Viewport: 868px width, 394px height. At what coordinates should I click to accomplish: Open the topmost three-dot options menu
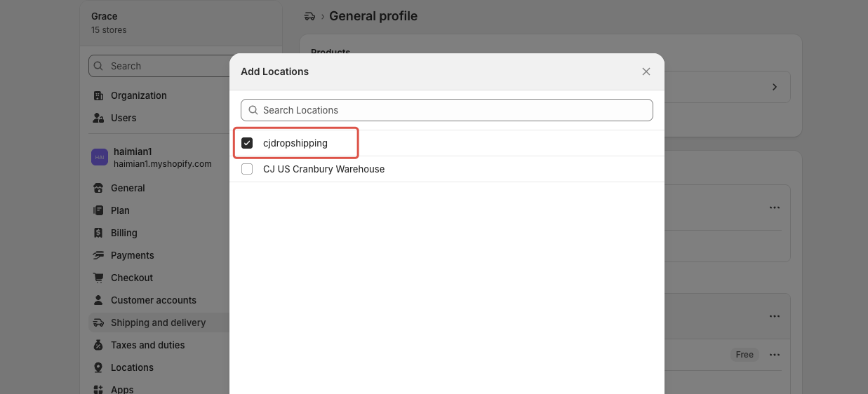point(775,208)
